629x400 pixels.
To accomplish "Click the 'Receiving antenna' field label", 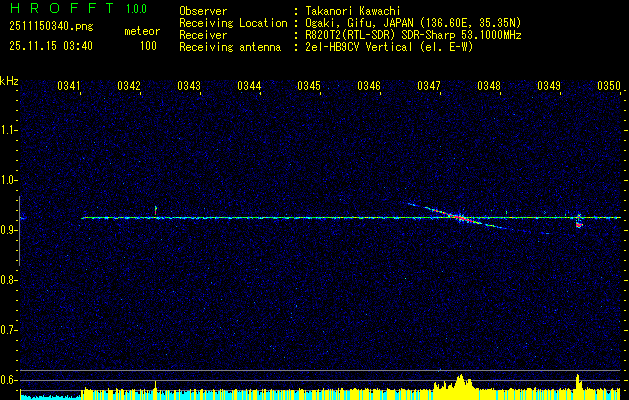I will click(230, 47).
